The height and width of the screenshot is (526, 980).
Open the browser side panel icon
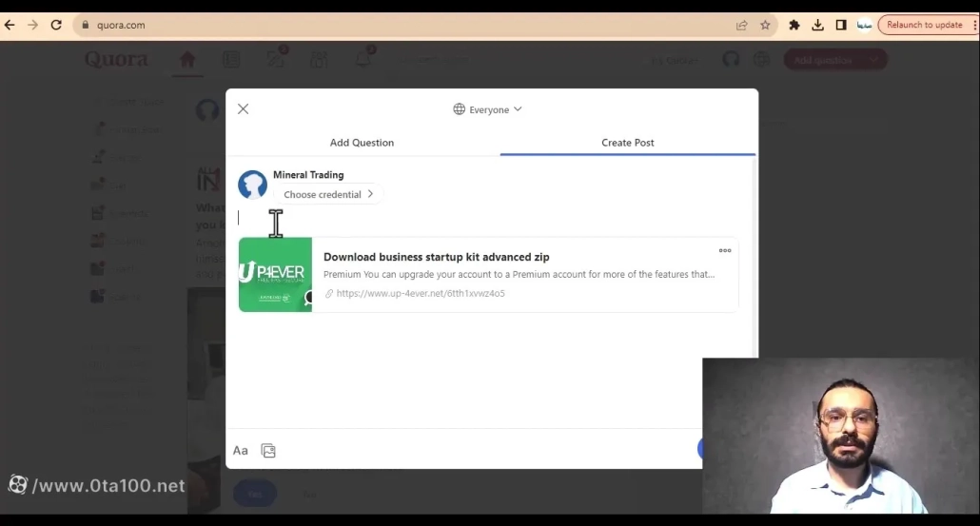click(841, 26)
